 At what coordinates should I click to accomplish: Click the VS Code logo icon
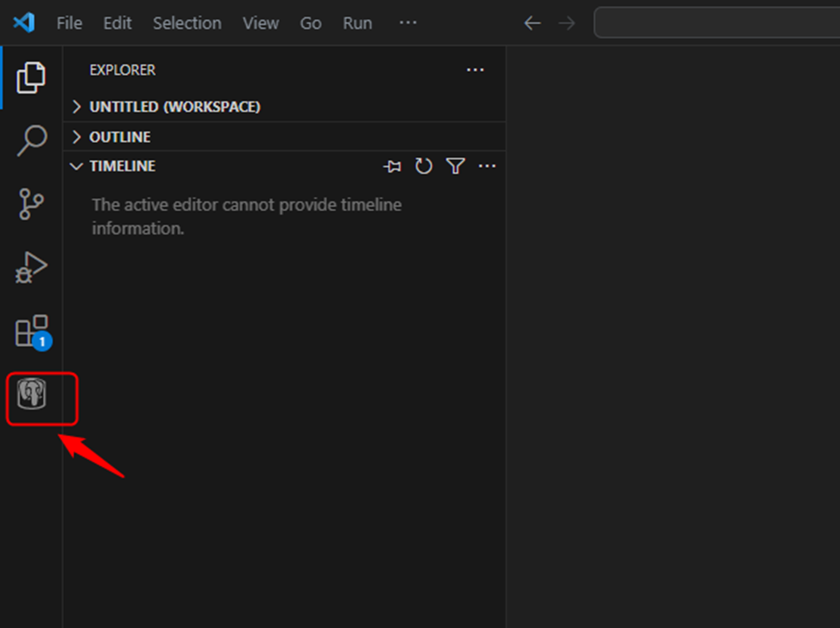point(24,22)
